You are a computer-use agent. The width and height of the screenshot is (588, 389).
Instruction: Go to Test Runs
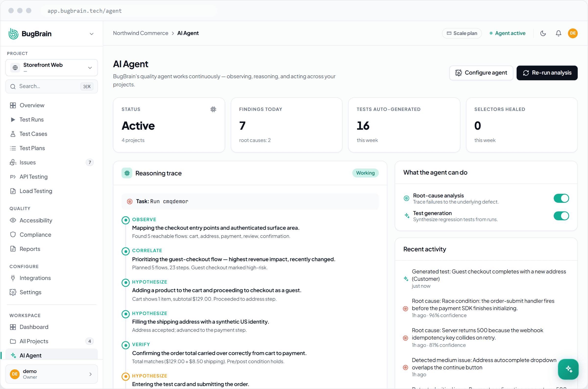coord(51,120)
